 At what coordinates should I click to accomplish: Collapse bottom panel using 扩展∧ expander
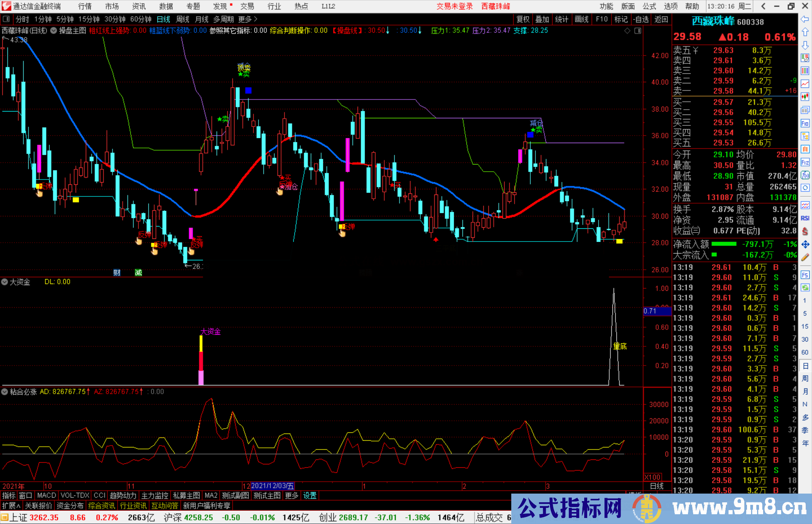[x=11, y=505]
